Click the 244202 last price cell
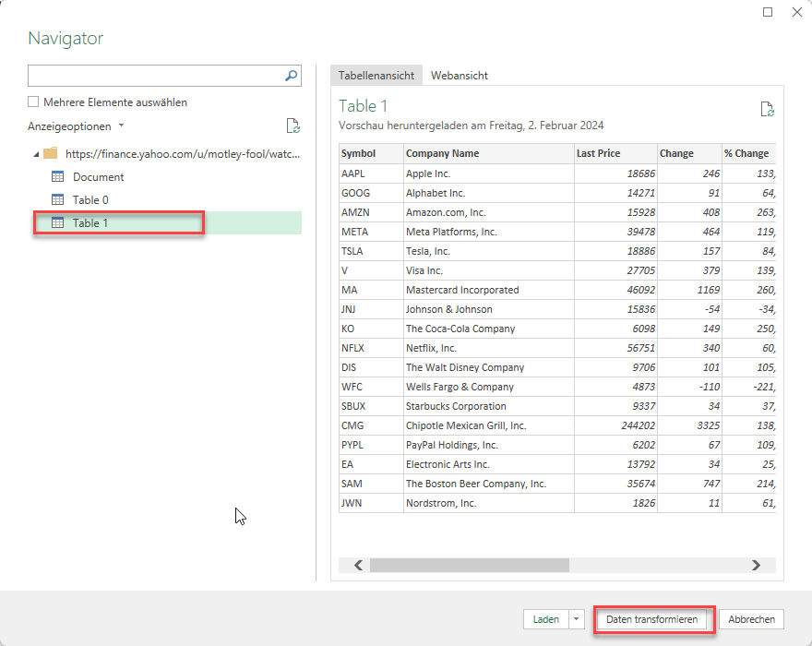Screen dimensions: 812x646 point(615,425)
